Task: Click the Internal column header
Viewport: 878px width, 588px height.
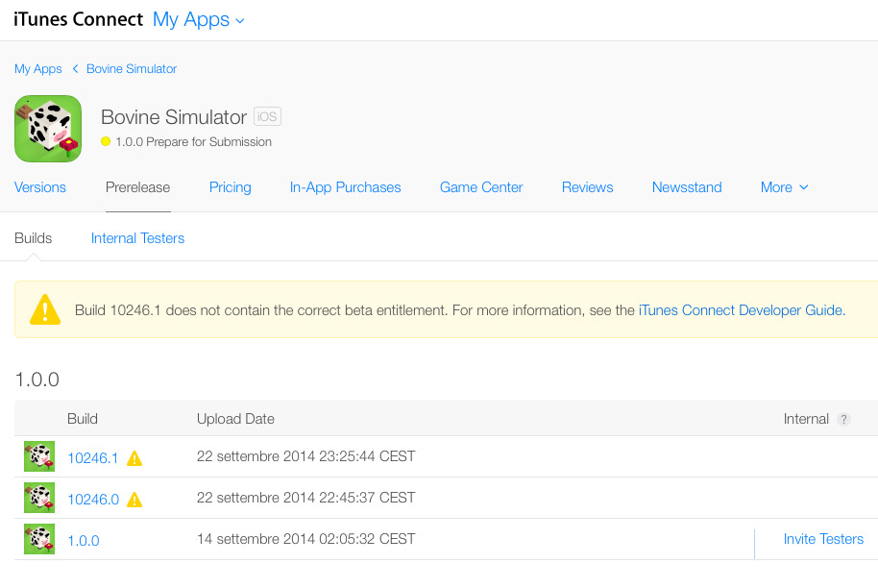Action: [806, 419]
